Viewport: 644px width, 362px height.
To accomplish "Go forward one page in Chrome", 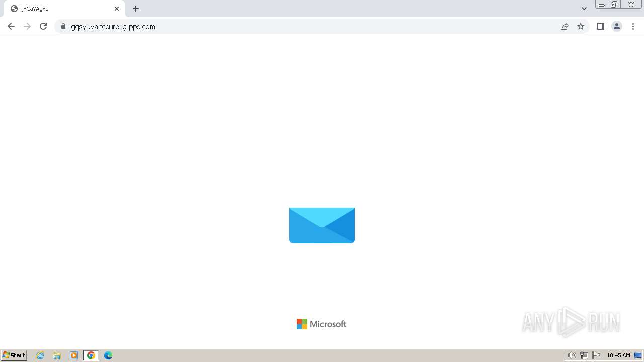I will [27, 26].
